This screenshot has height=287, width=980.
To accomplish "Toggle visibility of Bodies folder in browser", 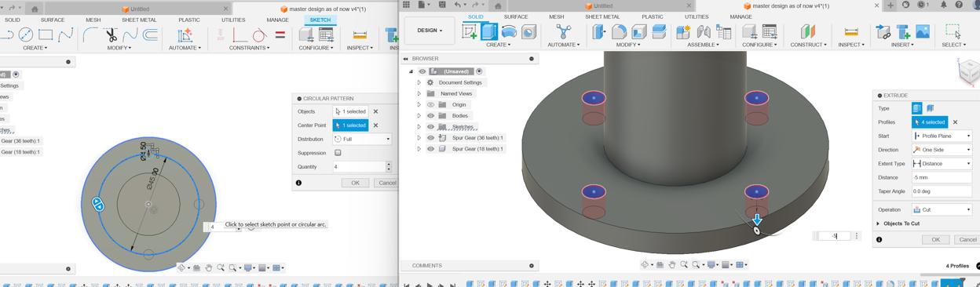I will (x=430, y=115).
